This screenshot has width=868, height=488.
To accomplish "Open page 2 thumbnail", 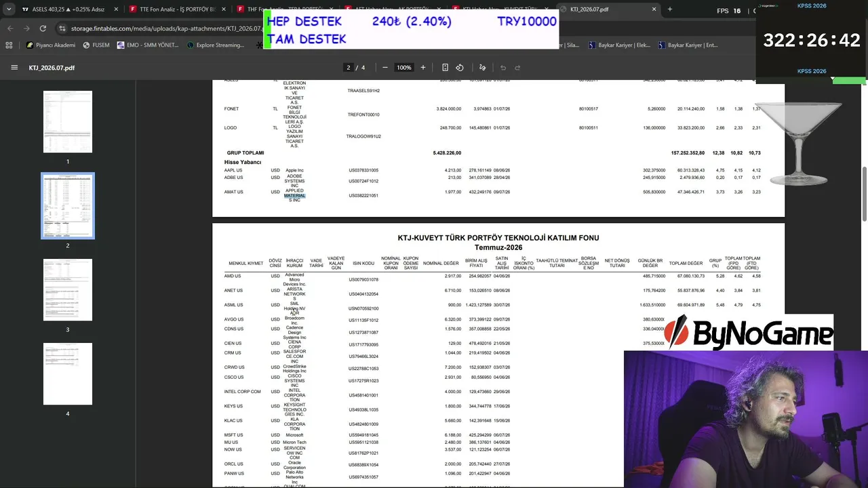I will pyautogui.click(x=68, y=205).
